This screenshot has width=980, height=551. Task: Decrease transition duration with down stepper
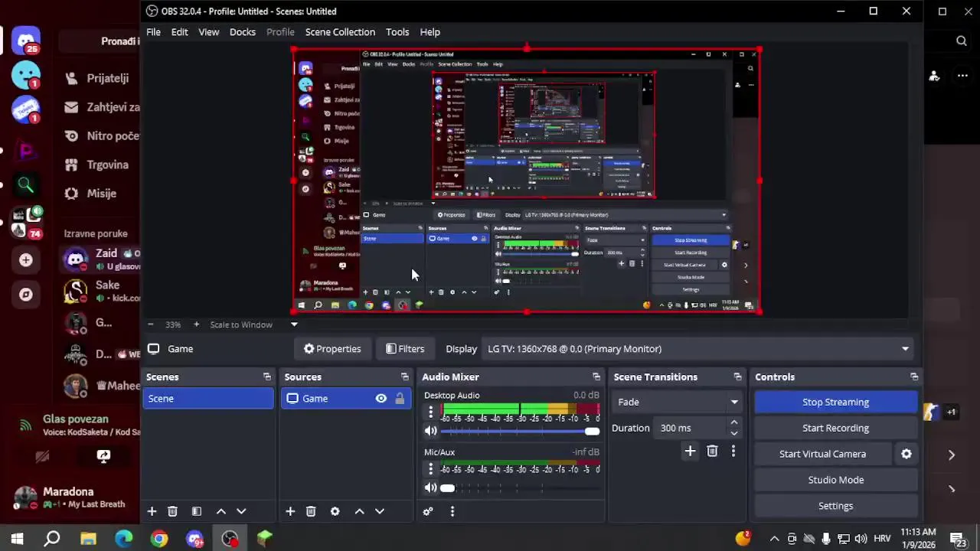coord(733,433)
